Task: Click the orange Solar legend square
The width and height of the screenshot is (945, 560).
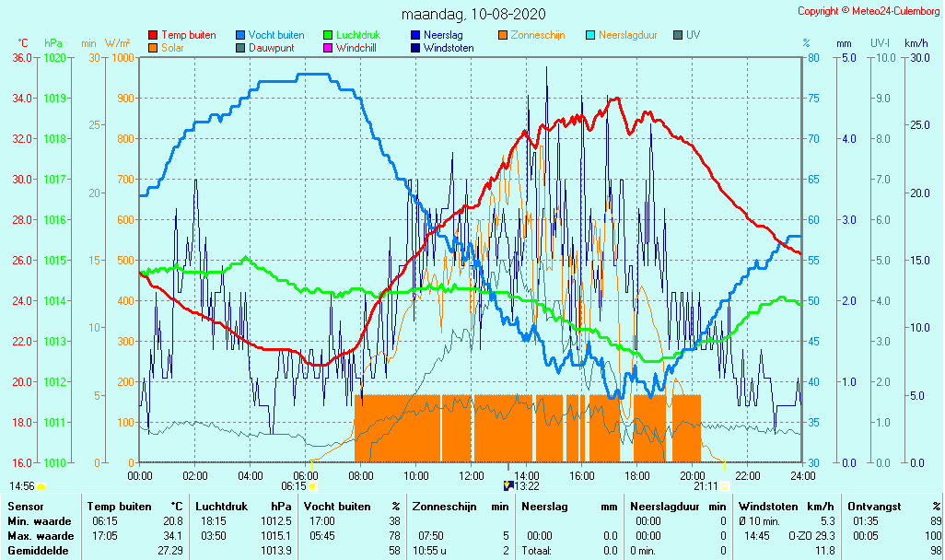Action: coord(153,47)
